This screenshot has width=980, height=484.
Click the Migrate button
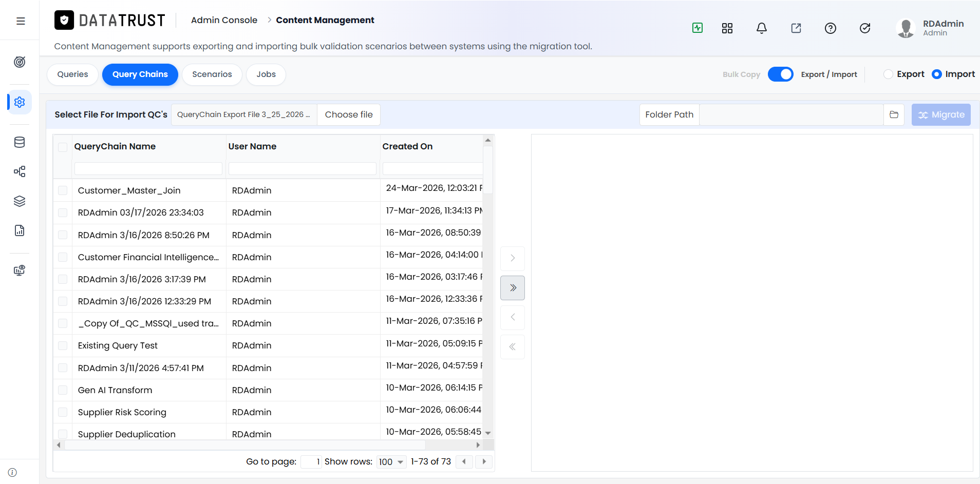(941, 114)
